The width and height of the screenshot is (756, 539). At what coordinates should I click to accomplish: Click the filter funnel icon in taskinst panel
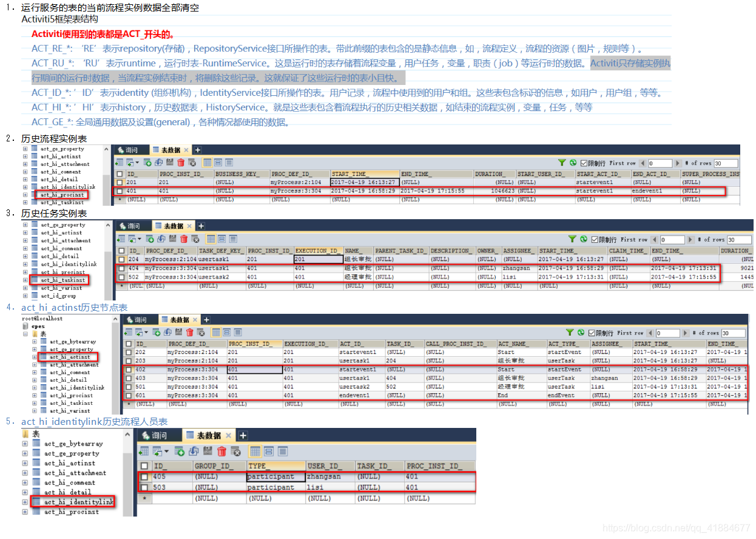572,239
